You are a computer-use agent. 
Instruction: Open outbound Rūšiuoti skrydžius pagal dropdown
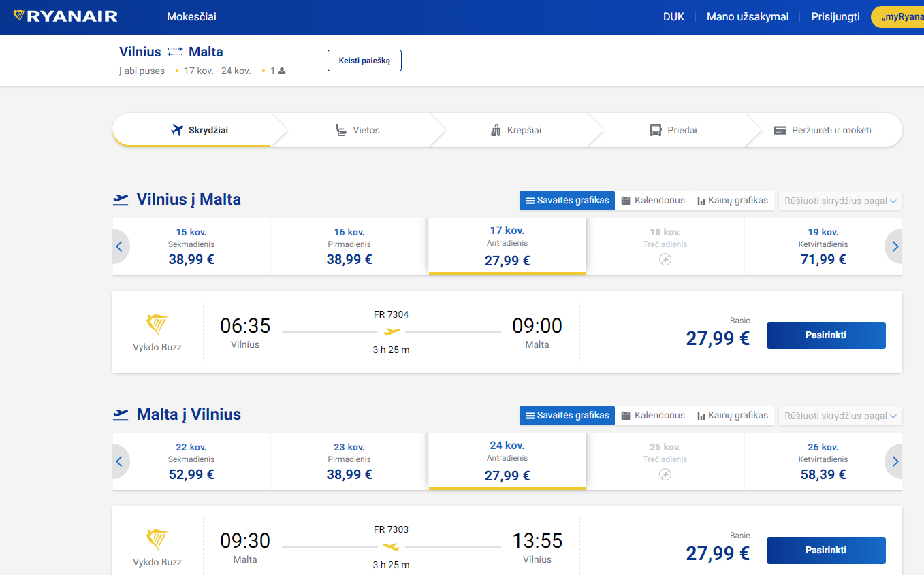pos(840,201)
